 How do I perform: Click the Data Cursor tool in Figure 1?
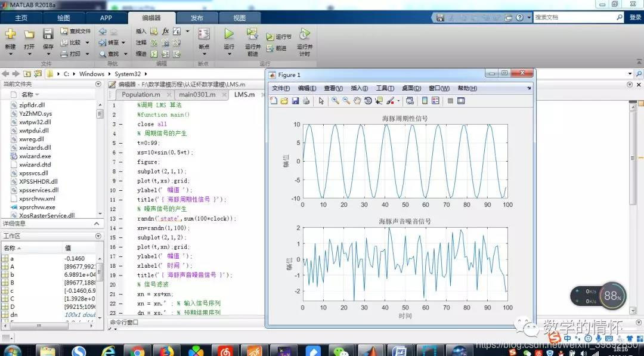pyautogui.click(x=379, y=101)
